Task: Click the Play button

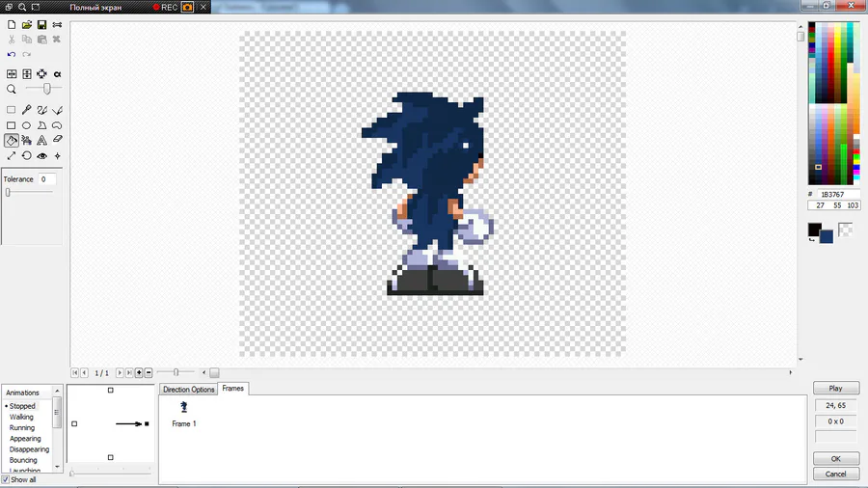Action: tap(836, 389)
